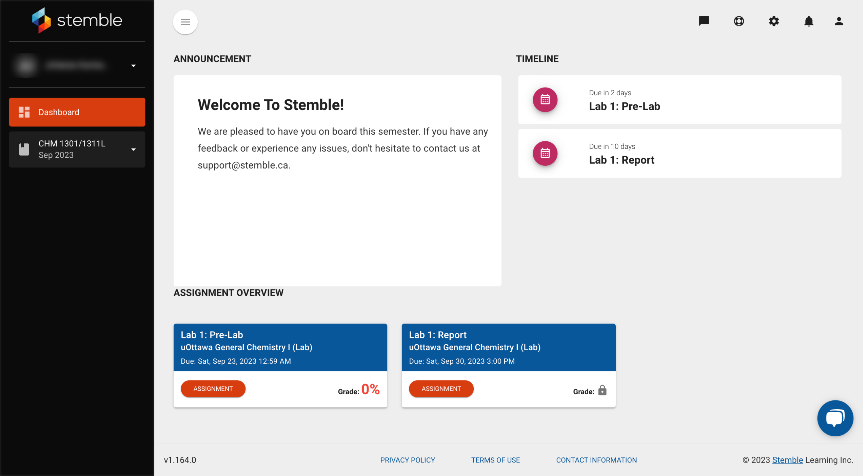Click calendar icon for Lab 1: Report

pos(545,153)
